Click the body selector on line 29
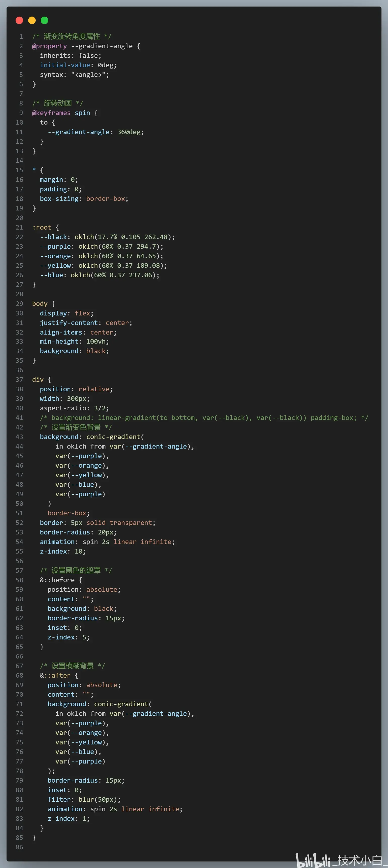Viewport: 388px width, 868px height. click(x=40, y=304)
